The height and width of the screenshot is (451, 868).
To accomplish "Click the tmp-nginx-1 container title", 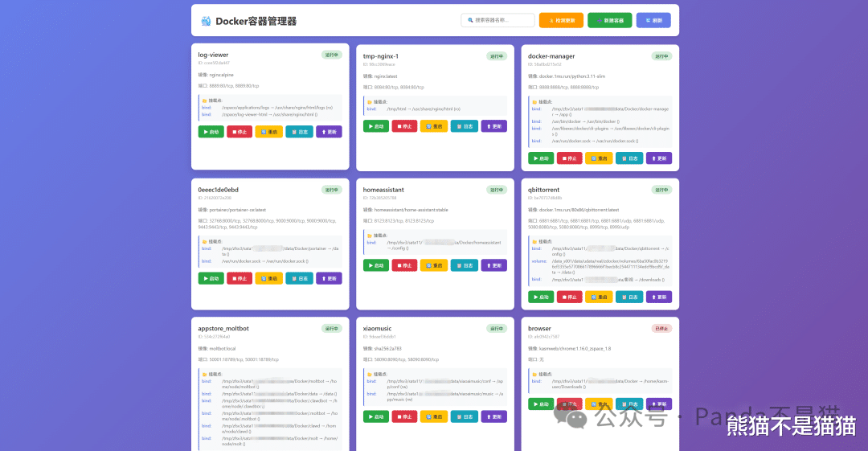I will click(381, 56).
